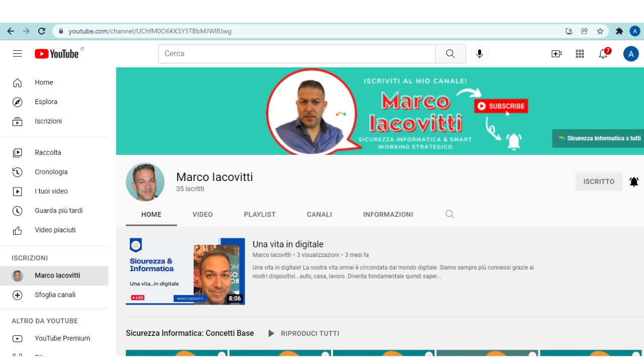Screen dimensions: 644x362
Task: Open browser extensions puzzle icon
Action: coord(619,31)
